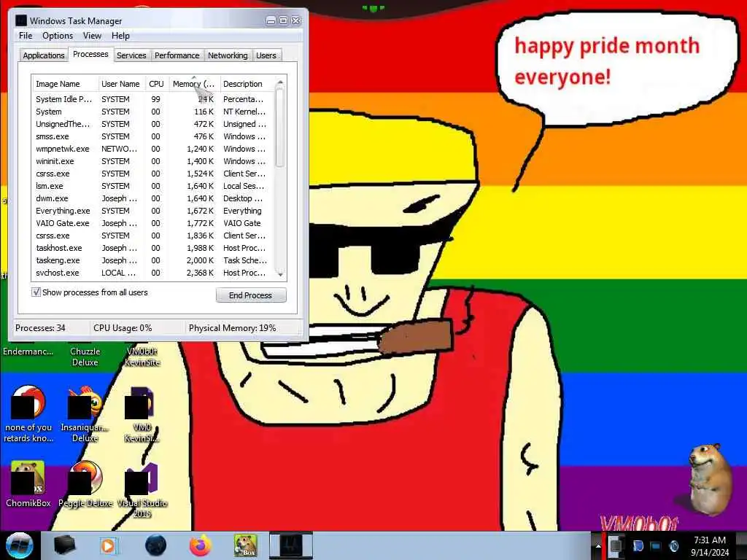Image resolution: width=747 pixels, height=560 pixels.
Task: Switch to the Users tab
Action: coord(266,55)
